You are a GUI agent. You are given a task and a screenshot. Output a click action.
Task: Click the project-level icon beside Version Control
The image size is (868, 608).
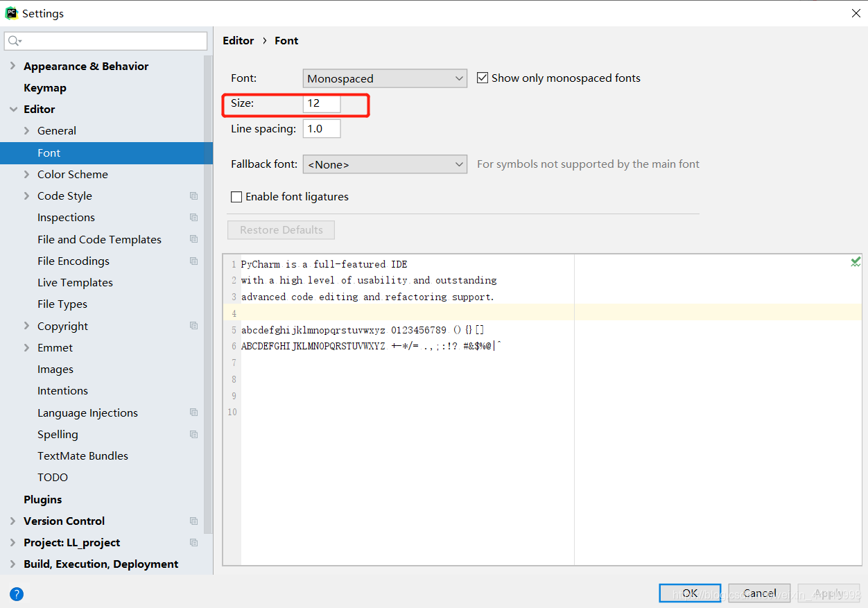pyautogui.click(x=193, y=521)
